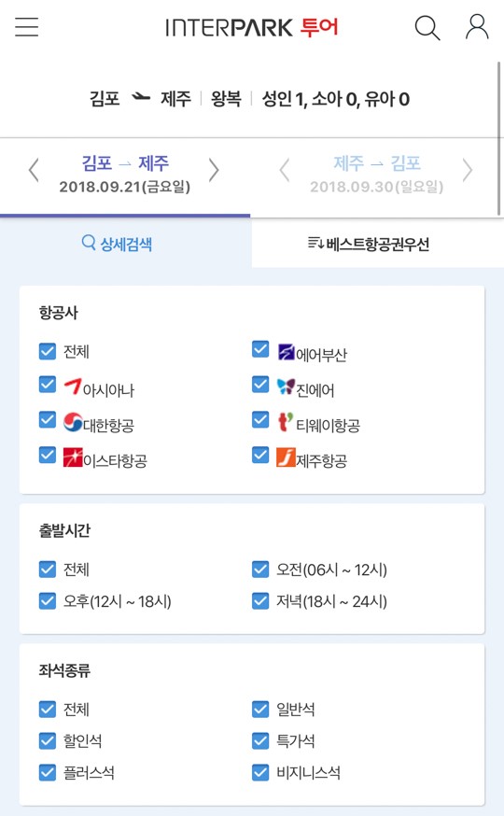Go to previous date for 김포 → 제주

[x=34, y=170]
